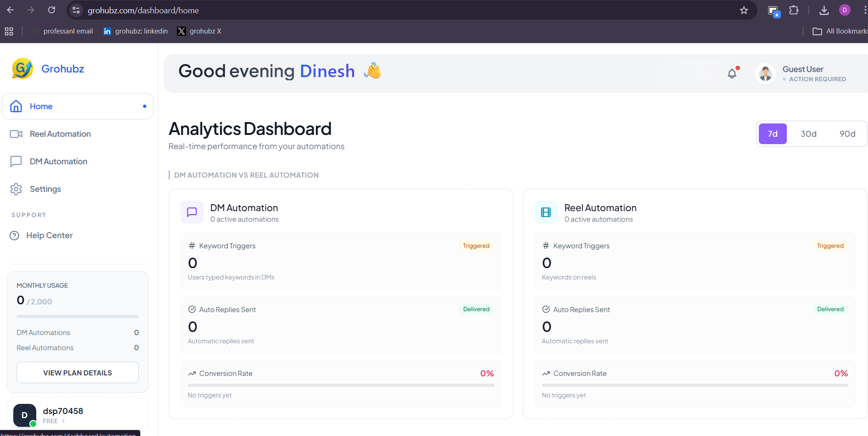The height and width of the screenshot is (436, 868).
Task: Switch to the 30d time range
Action: (808, 134)
